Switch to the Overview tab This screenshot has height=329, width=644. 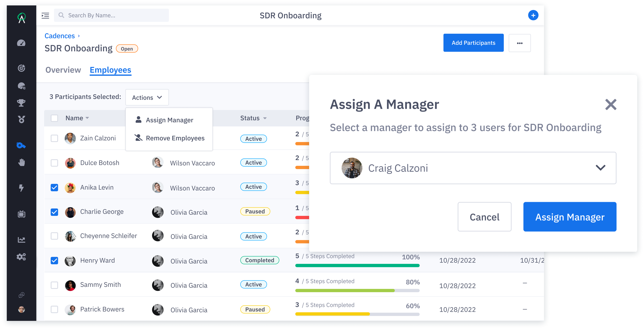click(63, 70)
